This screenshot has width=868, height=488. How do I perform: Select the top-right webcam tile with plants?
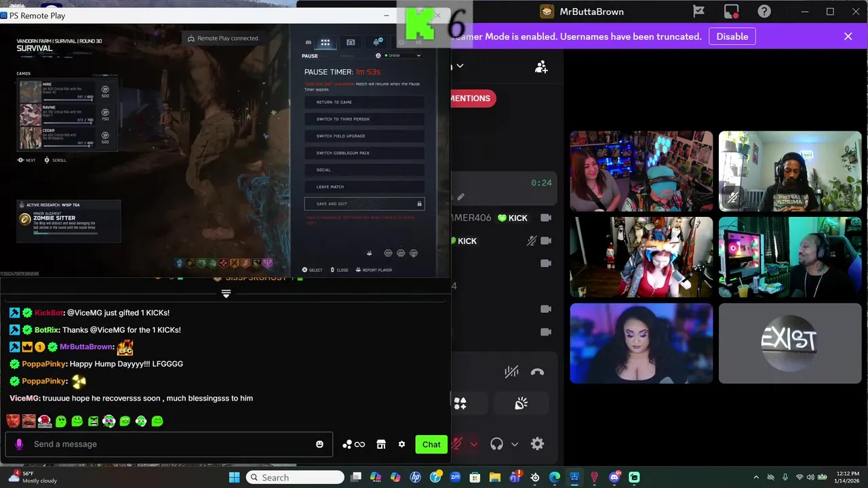click(790, 171)
